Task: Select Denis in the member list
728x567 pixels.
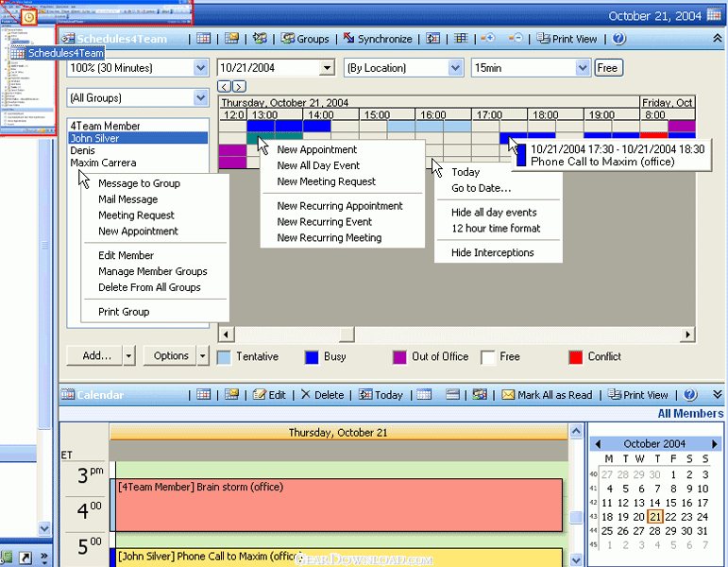Action: (83, 150)
